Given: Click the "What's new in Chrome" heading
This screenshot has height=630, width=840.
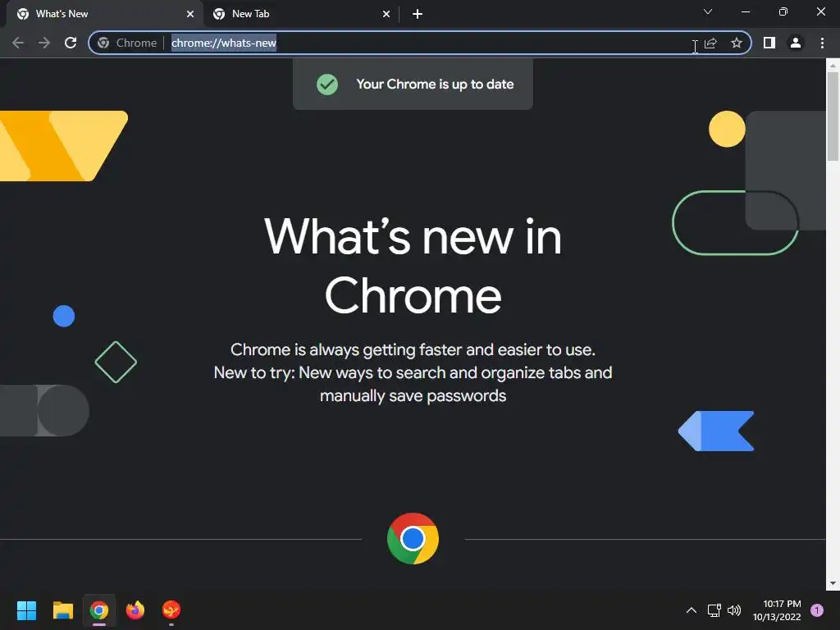Looking at the screenshot, I should coord(413,266).
